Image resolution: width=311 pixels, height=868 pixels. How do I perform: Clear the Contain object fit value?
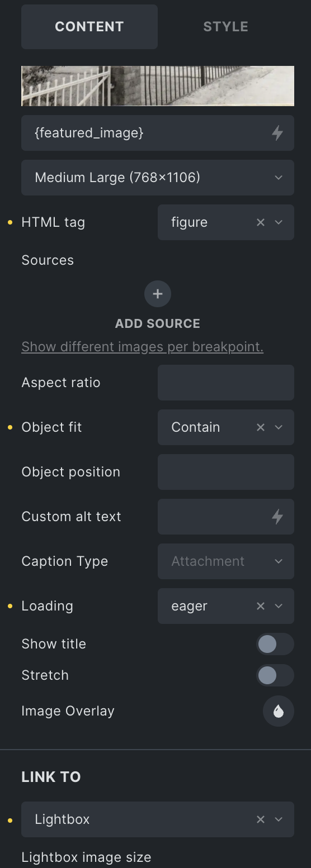(x=261, y=427)
